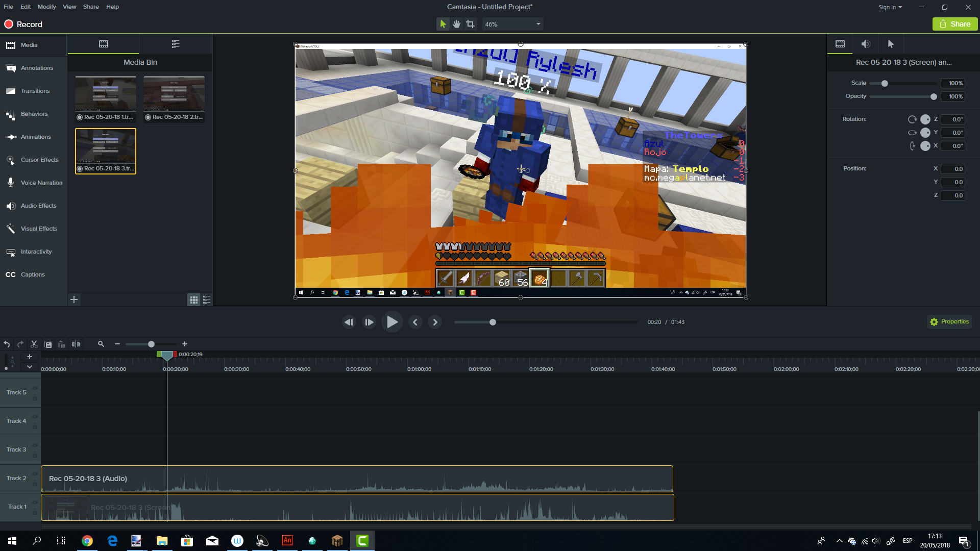Toggle visibility of Track 1
This screenshot has width=980, height=551.
[x=35, y=502]
